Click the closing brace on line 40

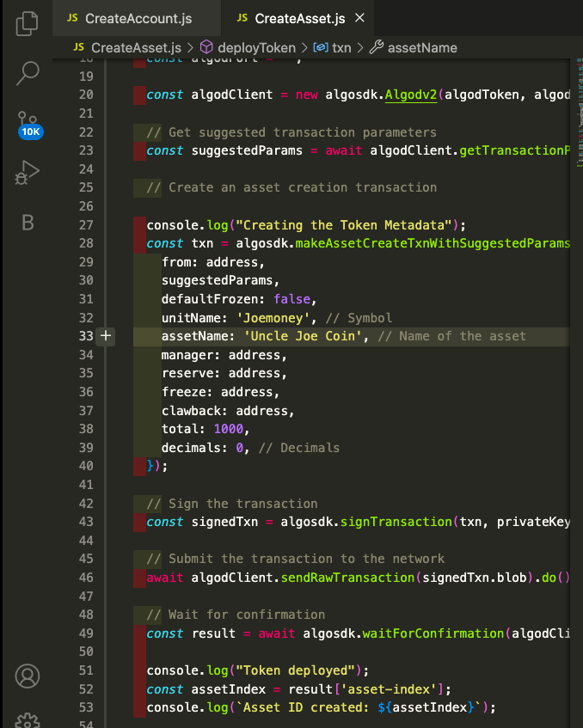150,466
